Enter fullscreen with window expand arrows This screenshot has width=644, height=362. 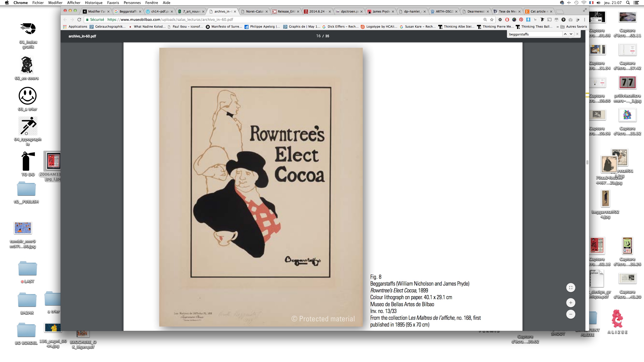585,10
